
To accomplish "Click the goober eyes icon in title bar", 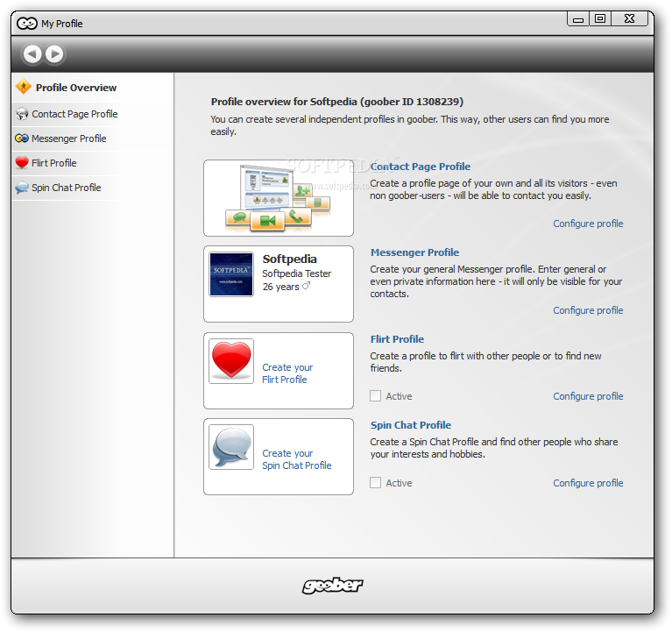I will pyautogui.click(x=27, y=23).
